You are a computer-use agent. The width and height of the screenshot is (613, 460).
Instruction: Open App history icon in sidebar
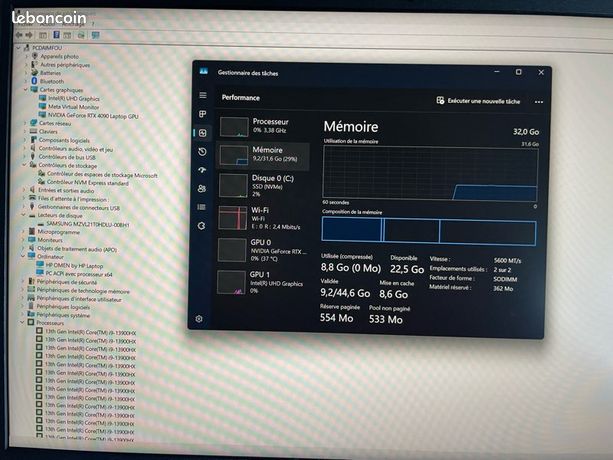(202, 152)
